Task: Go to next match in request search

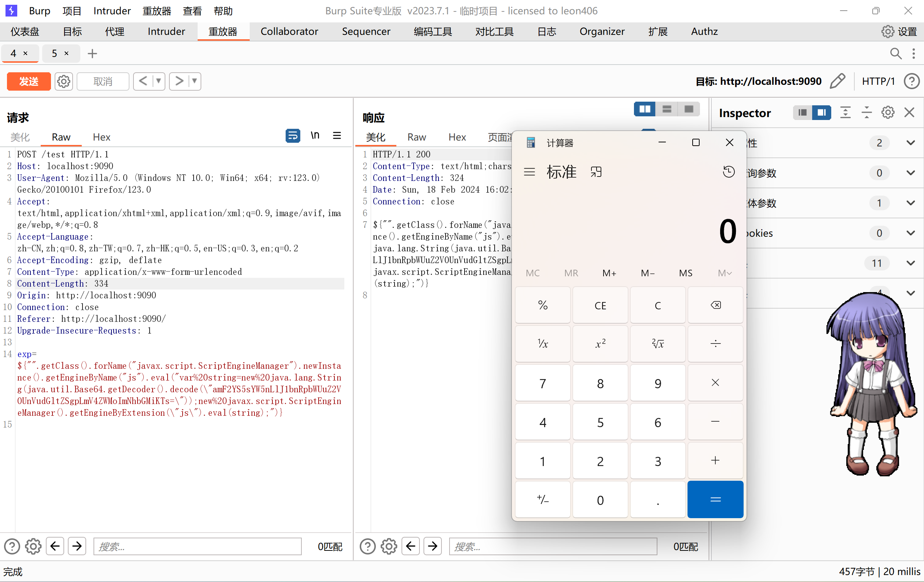Action: click(x=77, y=546)
